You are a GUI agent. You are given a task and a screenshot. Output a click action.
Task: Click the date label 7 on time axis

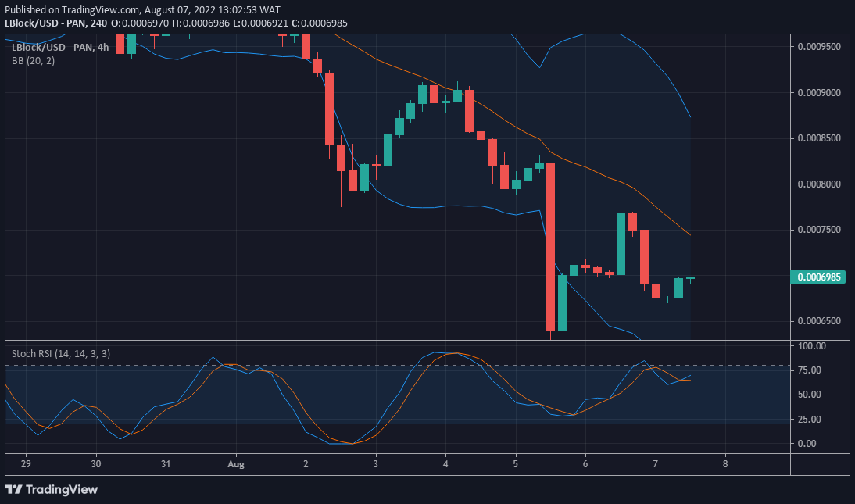coord(656,464)
